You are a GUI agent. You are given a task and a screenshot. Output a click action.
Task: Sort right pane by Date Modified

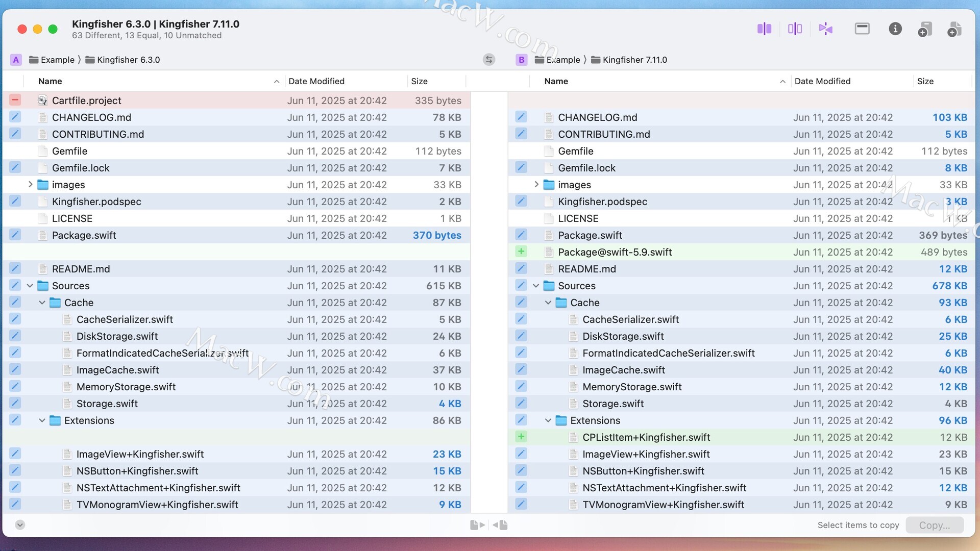pos(852,81)
